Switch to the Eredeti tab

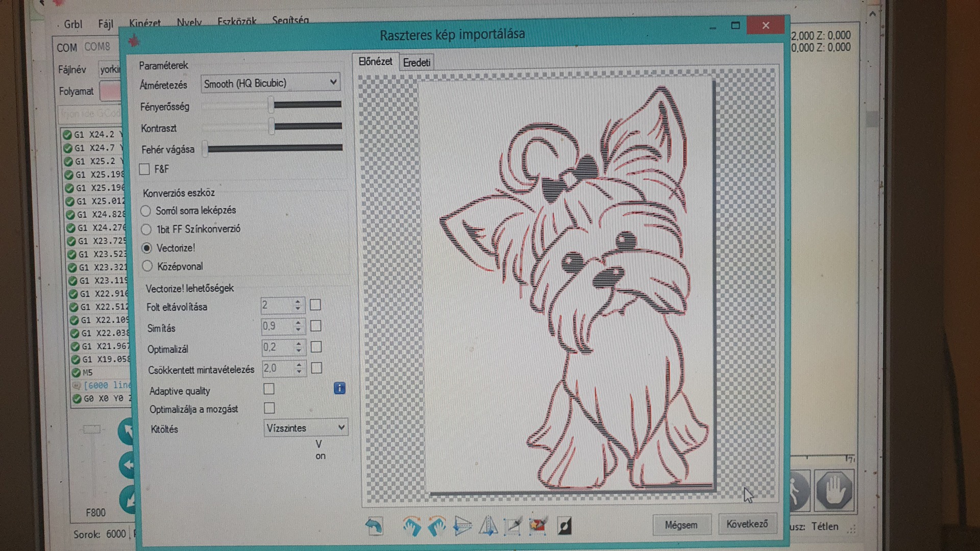click(x=416, y=62)
